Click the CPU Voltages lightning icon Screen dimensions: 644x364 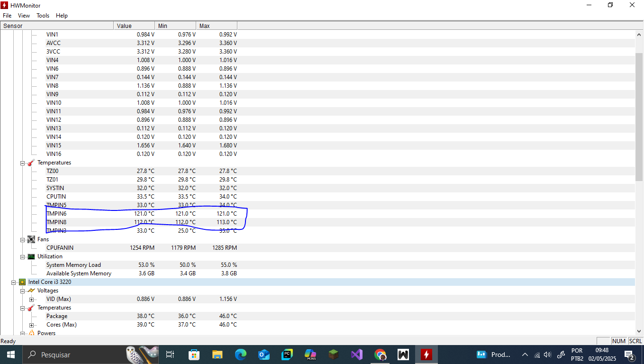(31, 291)
